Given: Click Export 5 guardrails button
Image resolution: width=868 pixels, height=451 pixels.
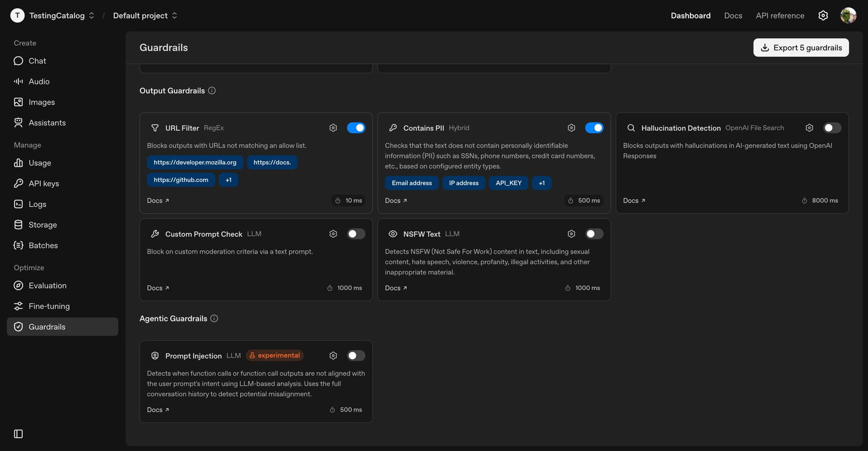Looking at the screenshot, I should point(801,47).
